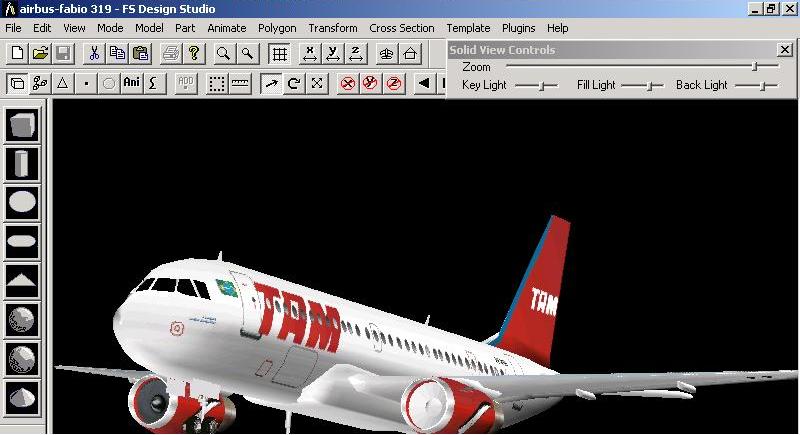Insert the upper sphere primitive from the sidebar
The height and width of the screenshot is (435, 800).
[22, 320]
